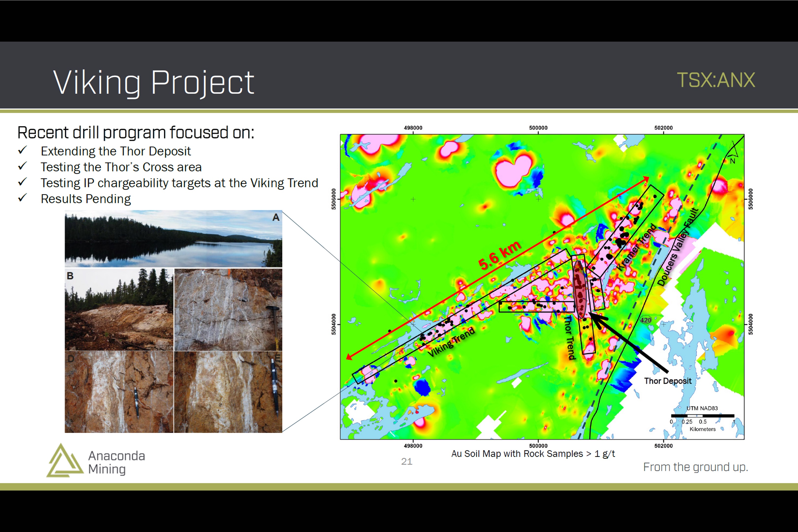Click the 'Anaconda Mining' company name
This screenshot has width=798, height=532.
coord(116,462)
